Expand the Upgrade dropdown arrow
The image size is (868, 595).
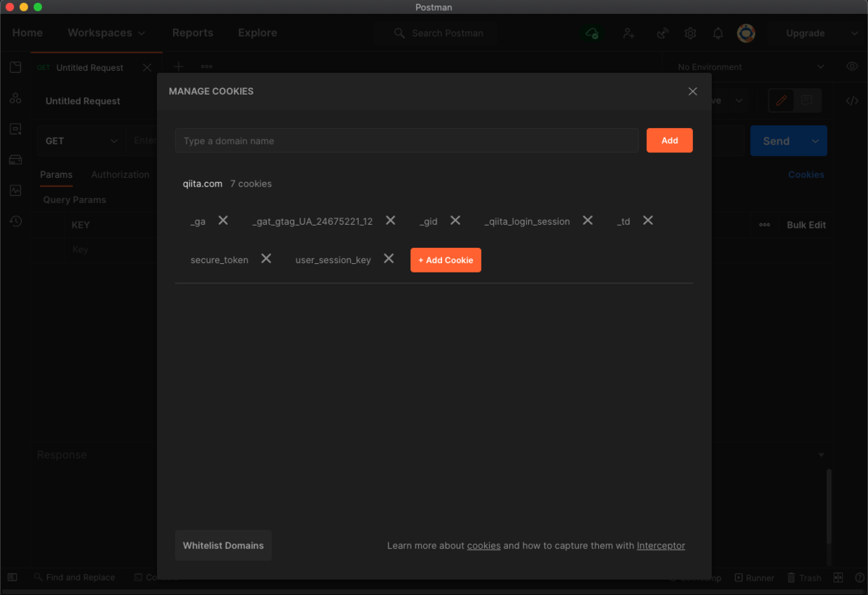854,33
